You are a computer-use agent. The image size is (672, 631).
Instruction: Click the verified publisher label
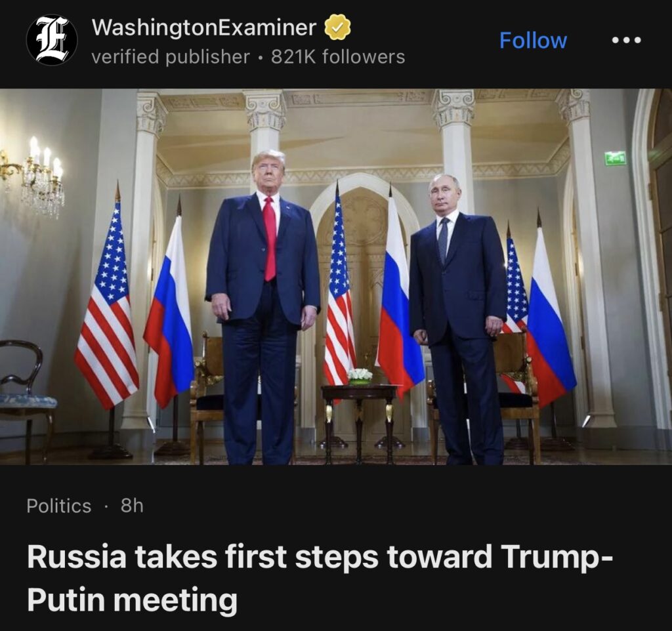click(171, 56)
